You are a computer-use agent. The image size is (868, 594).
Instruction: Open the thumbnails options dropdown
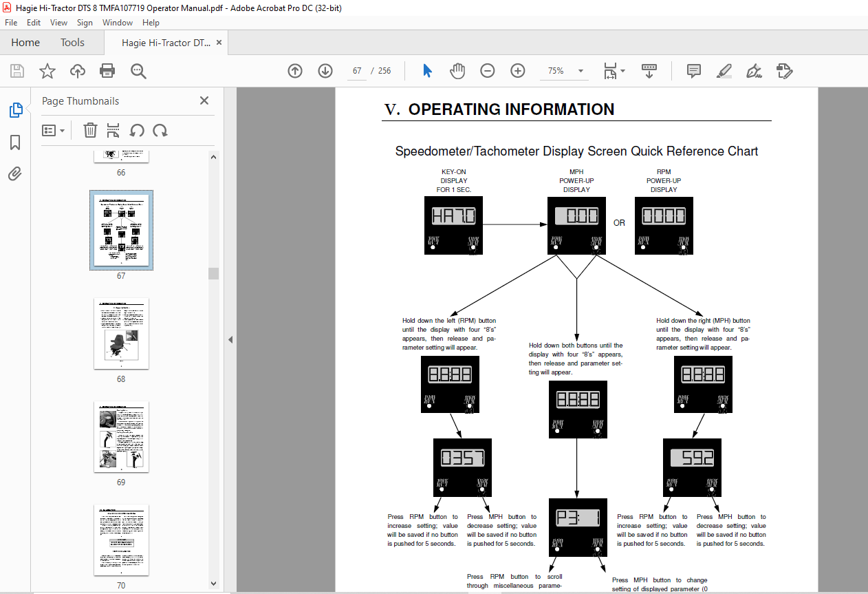click(x=54, y=130)
